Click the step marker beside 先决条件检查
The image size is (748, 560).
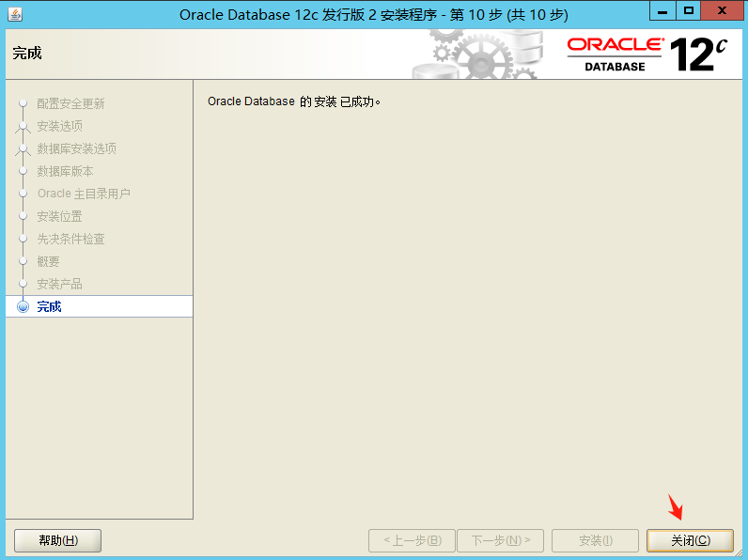23,238
